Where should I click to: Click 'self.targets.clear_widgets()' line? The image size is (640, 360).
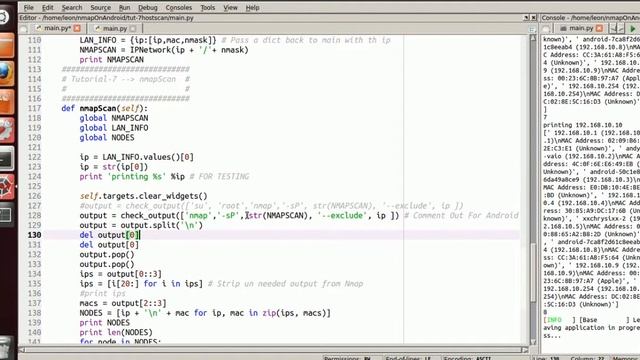(144, 196)
